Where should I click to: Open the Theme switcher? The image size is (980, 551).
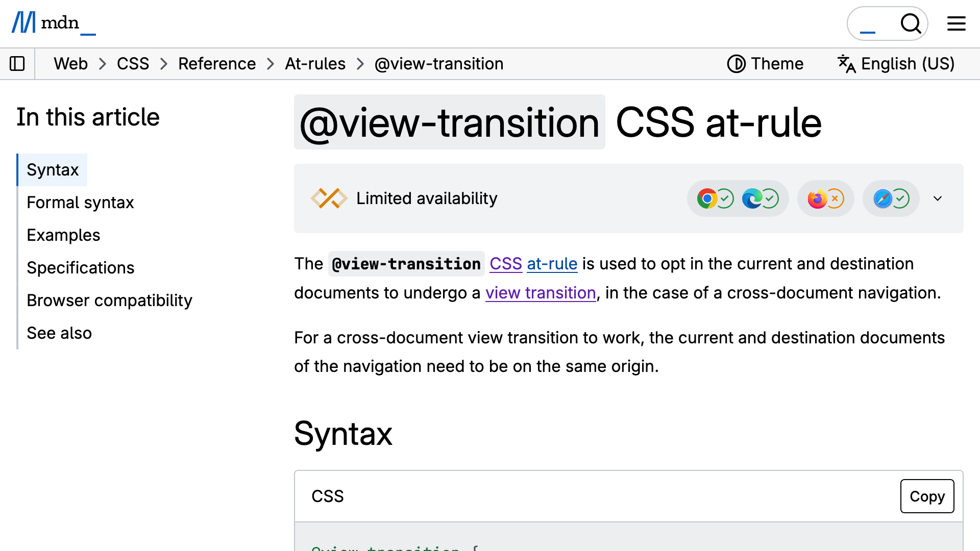(765, 64)
